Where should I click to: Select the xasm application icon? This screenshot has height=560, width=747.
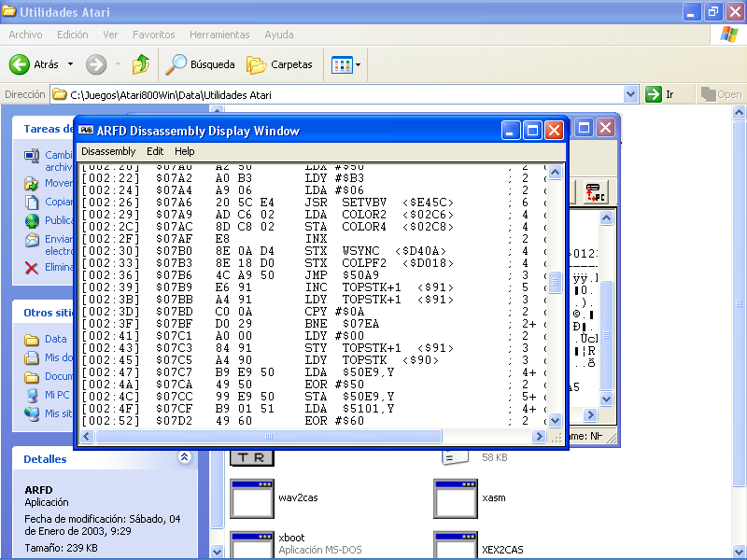(456, 498)
